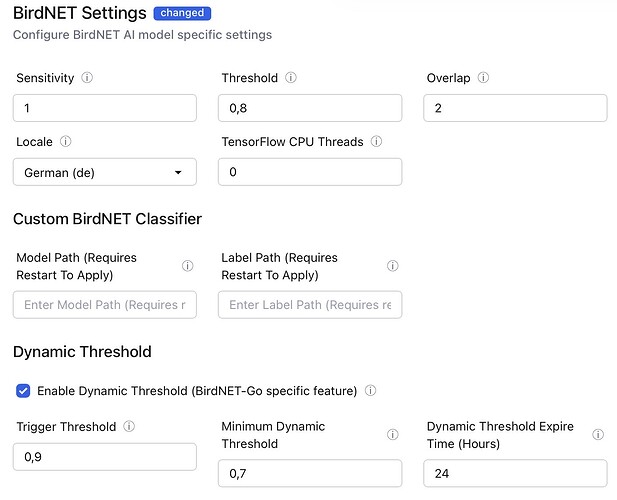The width and height of the screenshot is (617, 500).
Task: Click the Overlap info icon
Action: (x=483, y=77)
